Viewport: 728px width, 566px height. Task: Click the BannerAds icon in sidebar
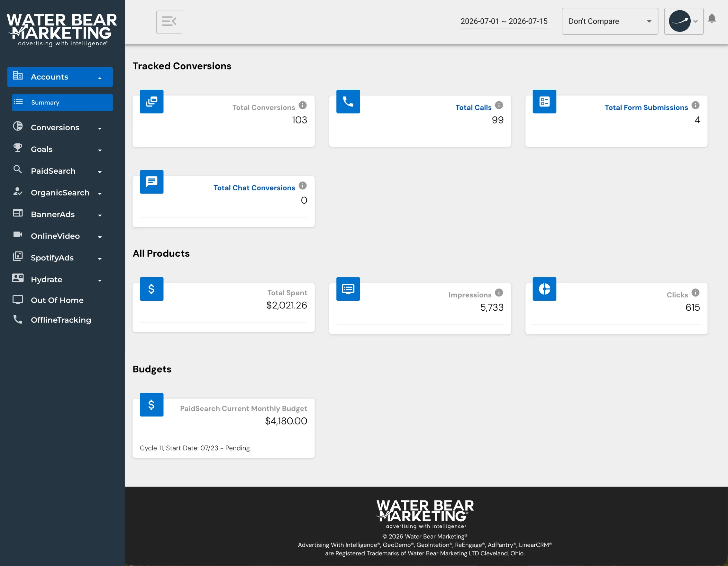pyautogui.click(x=18, y=213)
